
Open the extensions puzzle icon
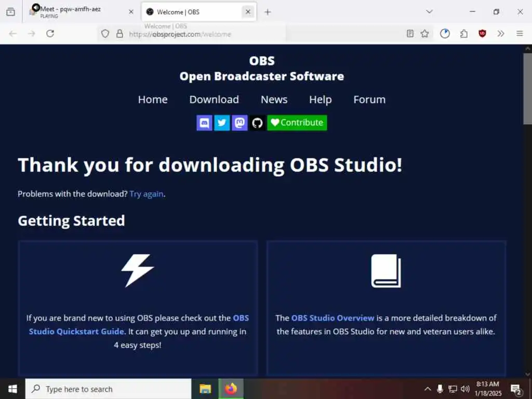(x=464, y=34)
